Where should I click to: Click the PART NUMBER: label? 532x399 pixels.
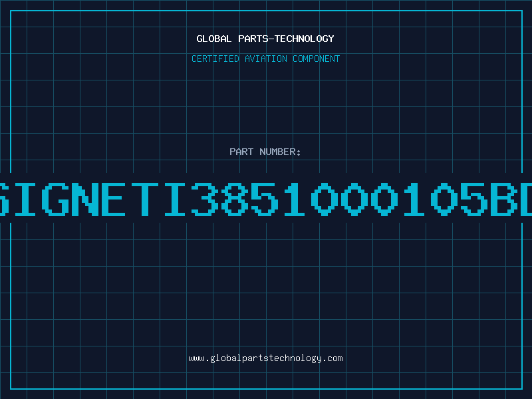(x=265, y=152)
